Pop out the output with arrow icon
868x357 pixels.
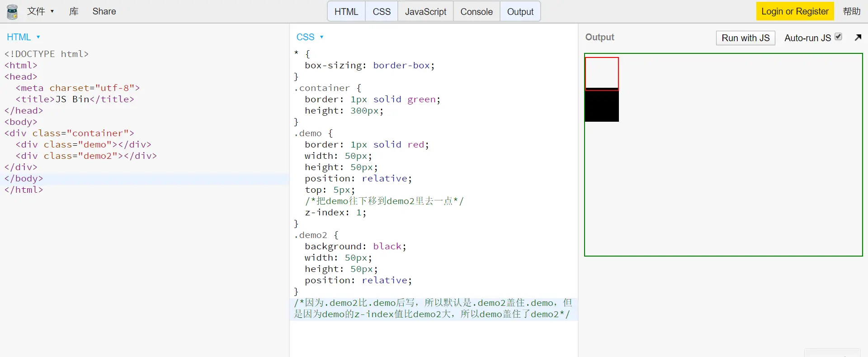pyautogui.click(x=858, y=38)
